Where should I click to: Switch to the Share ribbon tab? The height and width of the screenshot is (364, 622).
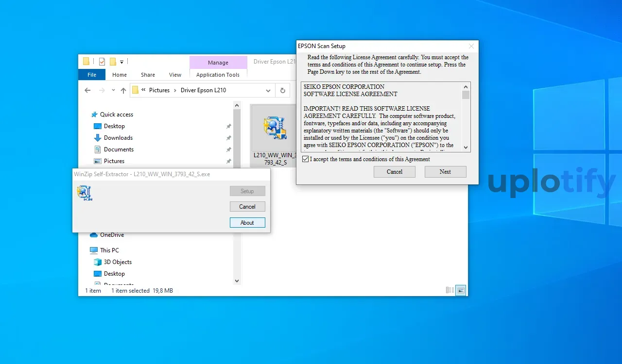click(148, 75)
